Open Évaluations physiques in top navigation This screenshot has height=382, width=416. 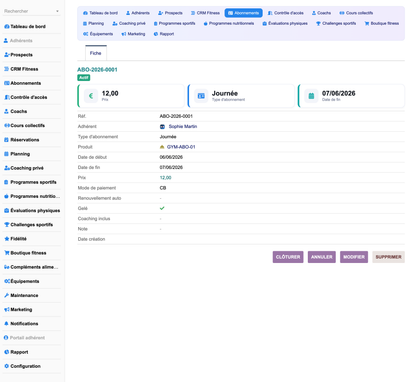(285, 23)
